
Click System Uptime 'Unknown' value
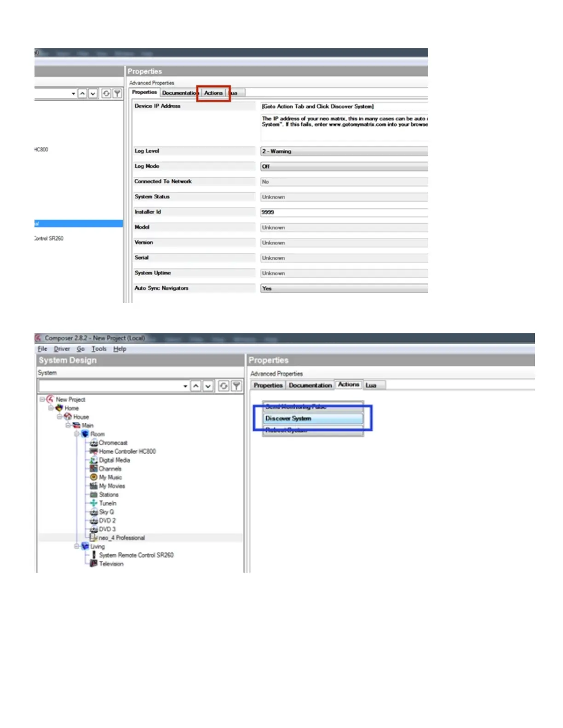(344, 273)
